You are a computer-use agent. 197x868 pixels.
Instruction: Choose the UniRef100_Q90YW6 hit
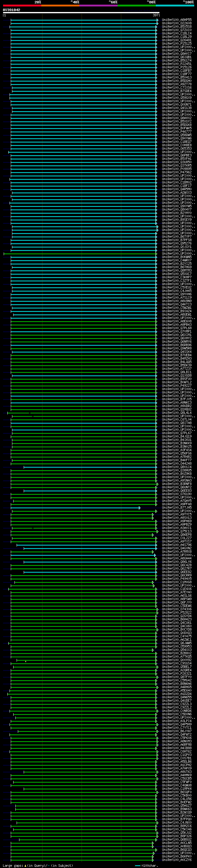[177, 139]
